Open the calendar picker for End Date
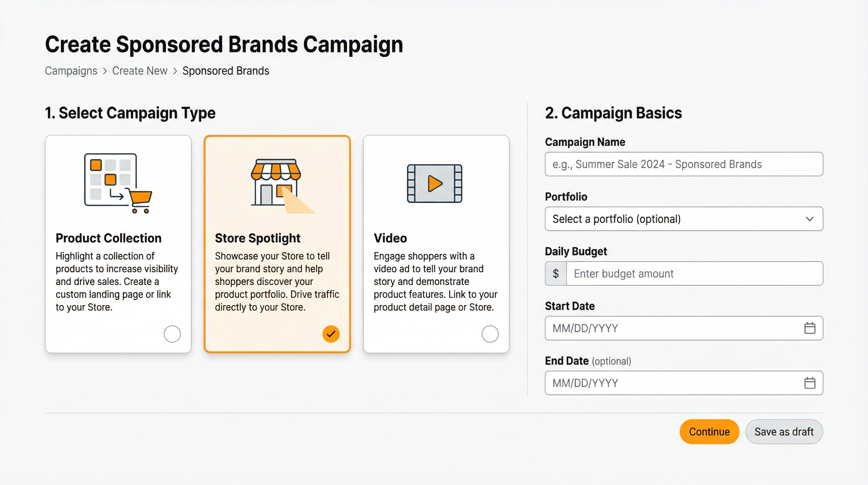 [x=809, y=383]
